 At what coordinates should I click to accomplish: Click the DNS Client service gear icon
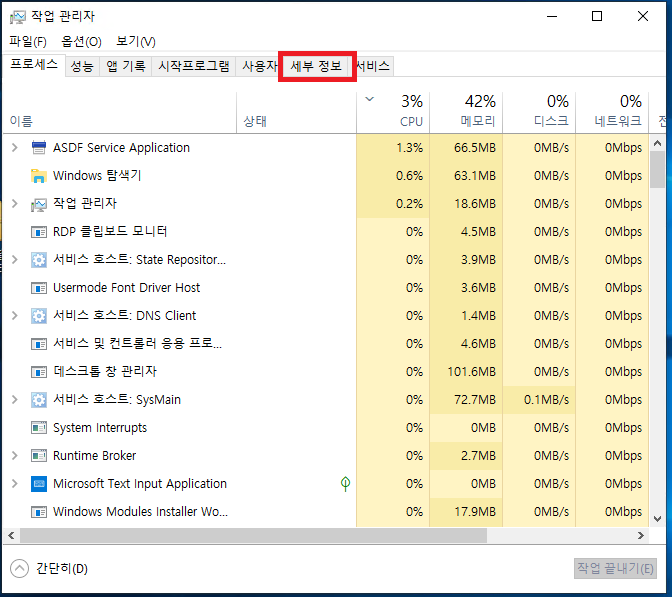[x=39, y=316]
